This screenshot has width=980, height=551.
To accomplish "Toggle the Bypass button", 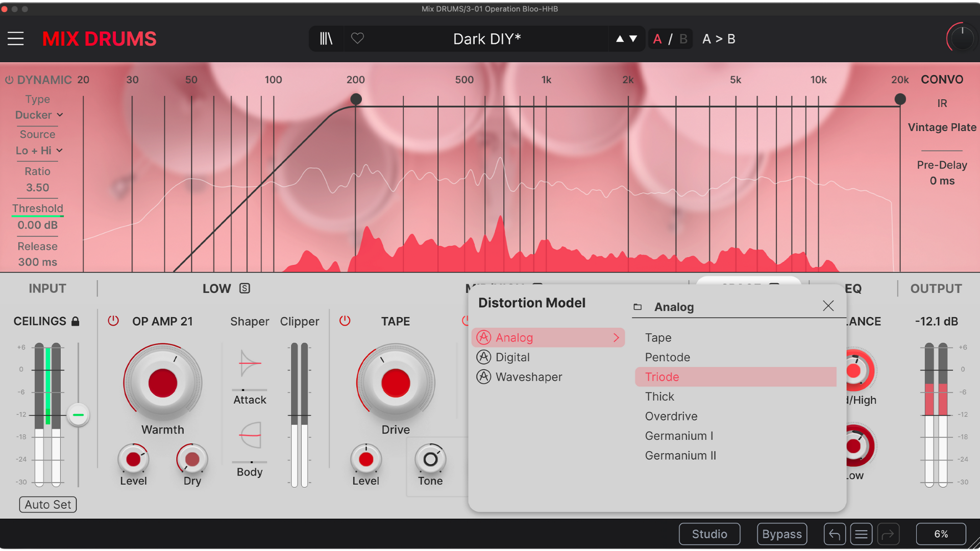I will tap(782, 534).
